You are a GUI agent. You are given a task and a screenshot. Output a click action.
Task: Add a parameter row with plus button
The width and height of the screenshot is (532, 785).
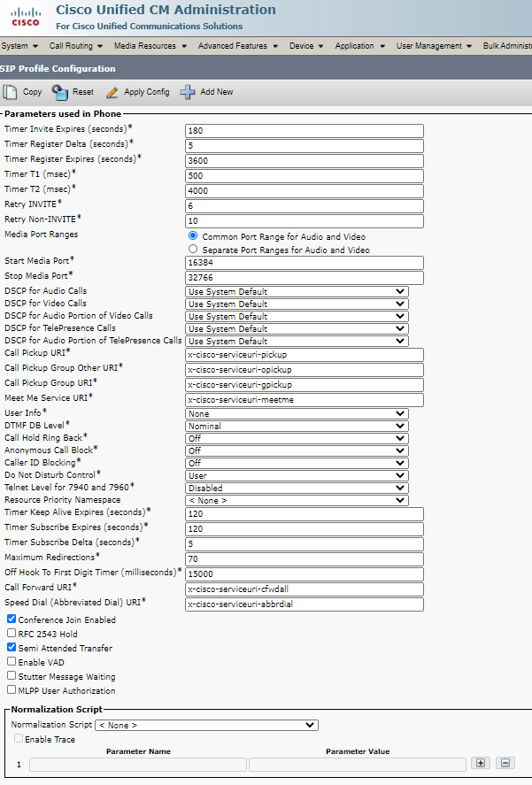(481, 763)
